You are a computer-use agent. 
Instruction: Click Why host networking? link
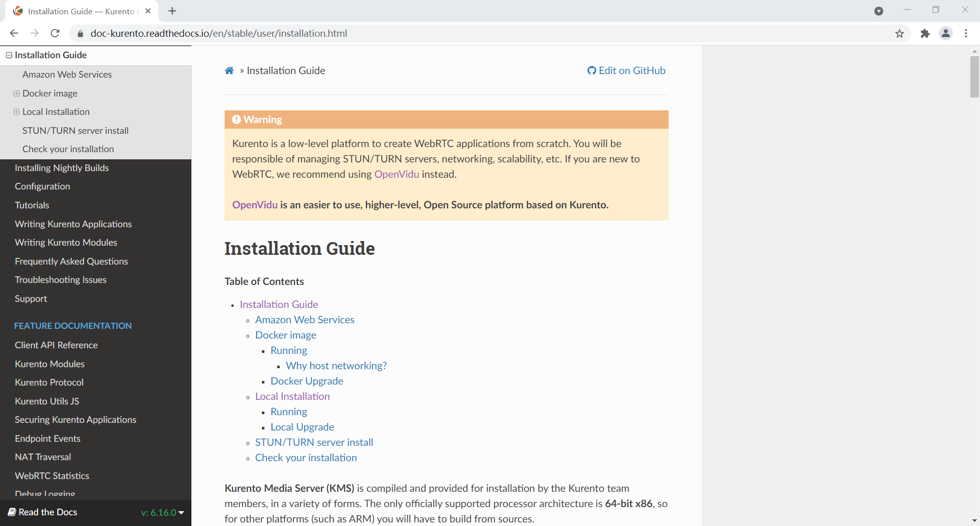pyautogui.click(x=336, y=366)
